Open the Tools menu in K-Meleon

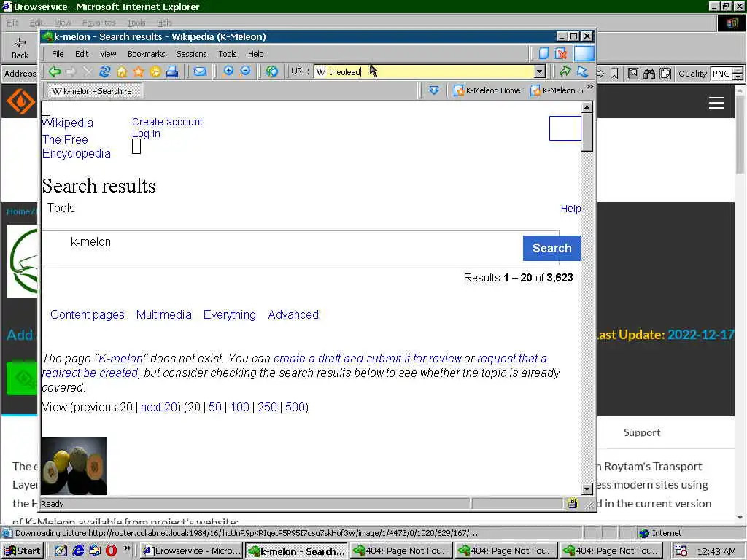(x=228, y=54)
